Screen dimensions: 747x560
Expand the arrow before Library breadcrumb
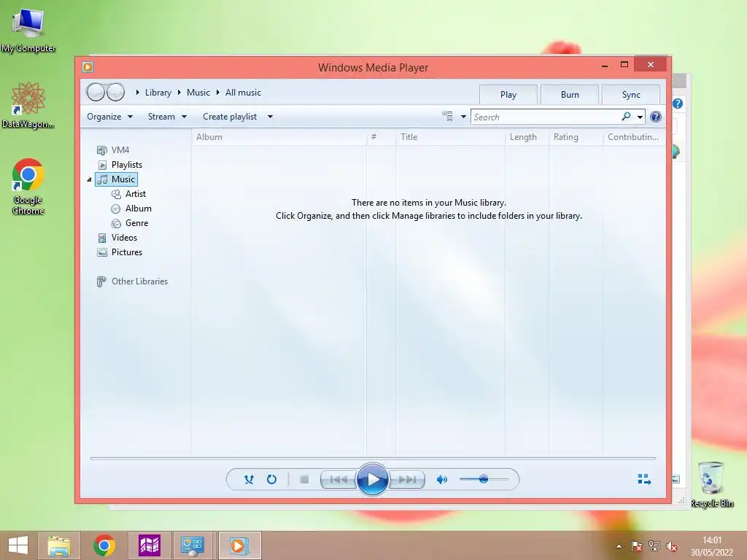[137, 93]
